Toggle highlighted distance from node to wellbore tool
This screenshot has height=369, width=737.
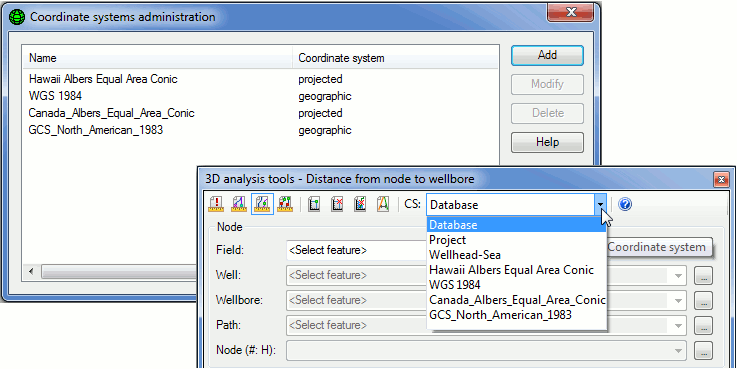point(262,204)
